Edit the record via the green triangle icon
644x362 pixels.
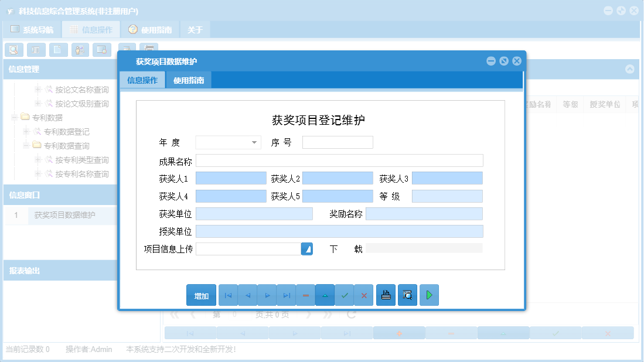click(x=325, y=295)
